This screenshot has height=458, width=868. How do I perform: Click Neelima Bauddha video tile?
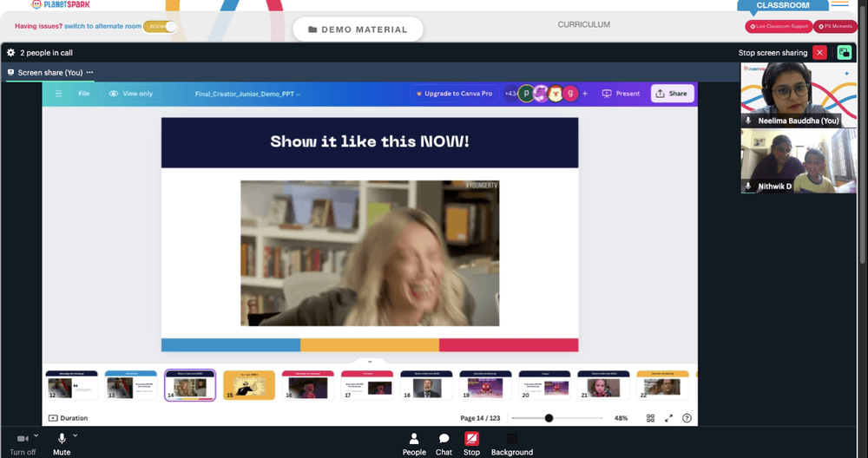click(x=799, y=95)
